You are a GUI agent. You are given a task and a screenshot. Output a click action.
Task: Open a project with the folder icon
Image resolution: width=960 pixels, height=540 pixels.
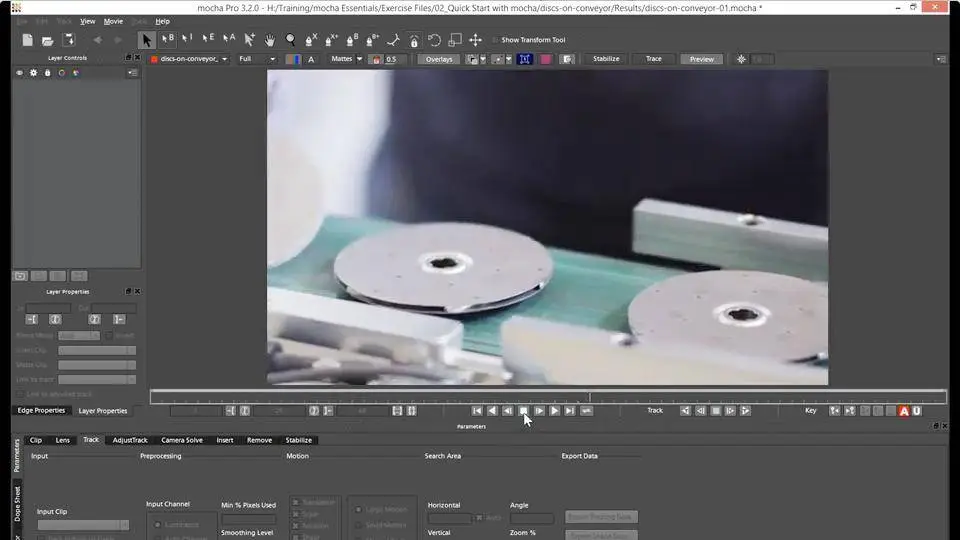point(48,40)
